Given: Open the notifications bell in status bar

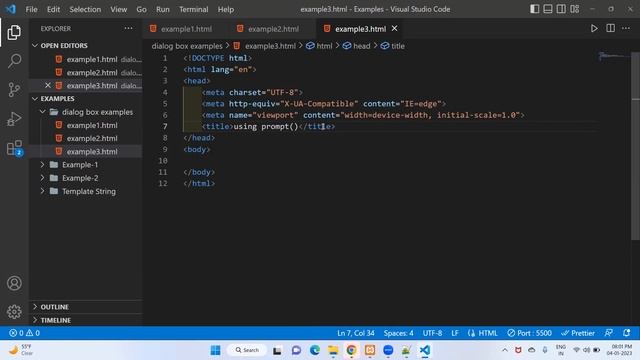Looking at the screenshot, I should click(x=627, y=333).
